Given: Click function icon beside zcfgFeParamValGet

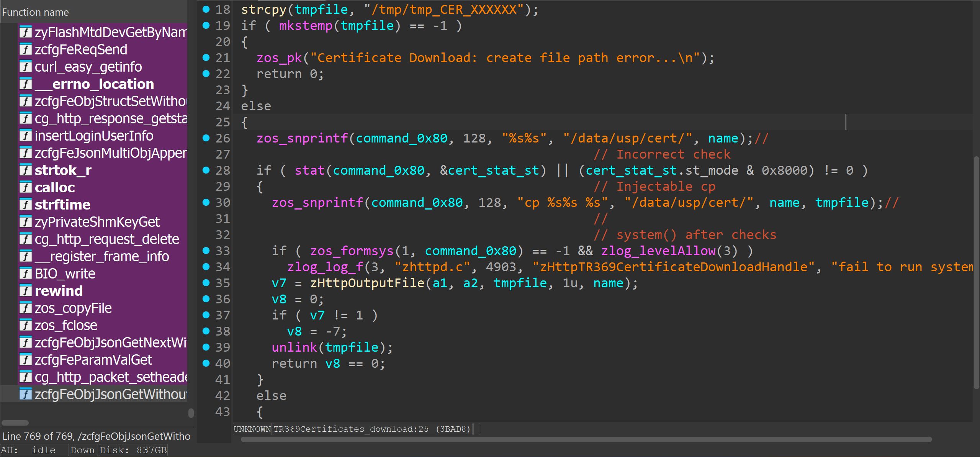Looking at the screenshot, I should click(x=25, y=360).
